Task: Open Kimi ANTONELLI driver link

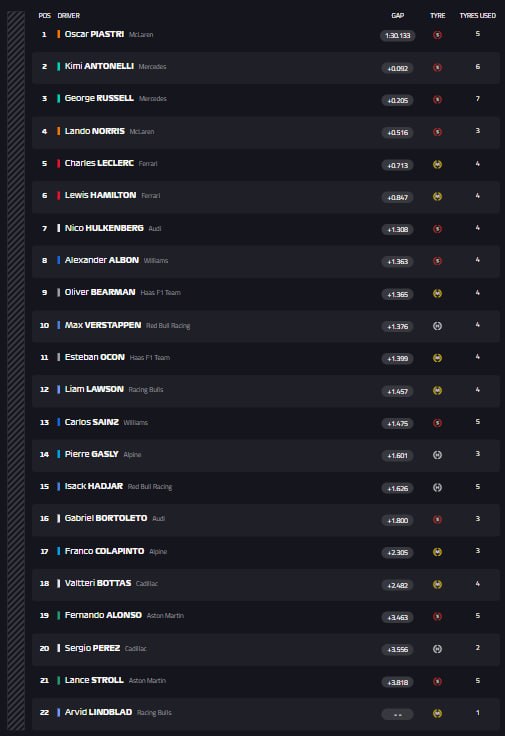Action: (99, 66)
